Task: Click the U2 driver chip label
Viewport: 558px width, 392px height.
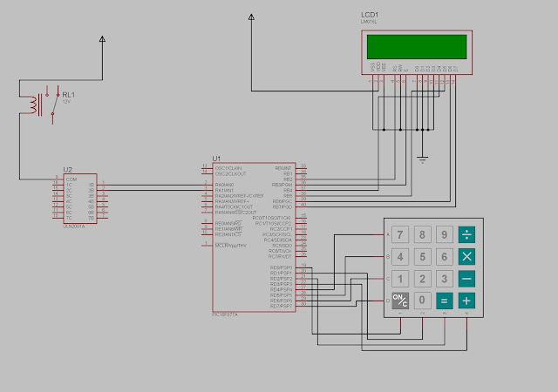Action: pyautogui.click(x=68, y=170)
